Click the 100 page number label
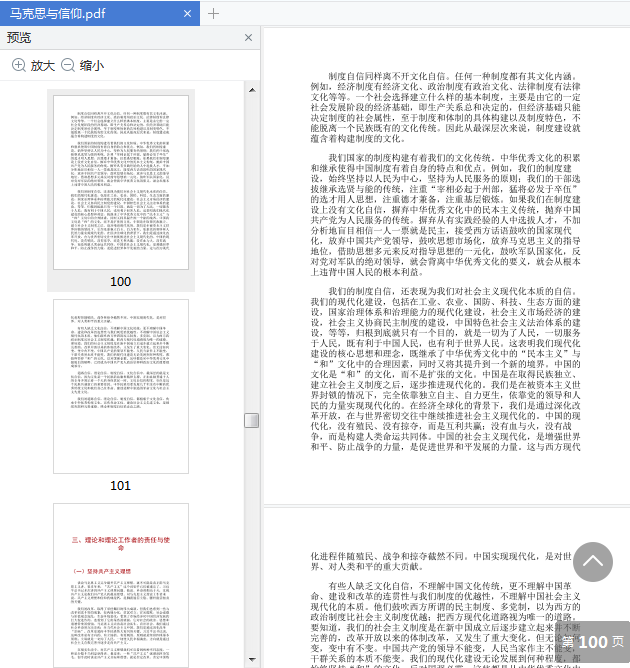630x668 pixels. pyautogui.click(x=121, y=282)
